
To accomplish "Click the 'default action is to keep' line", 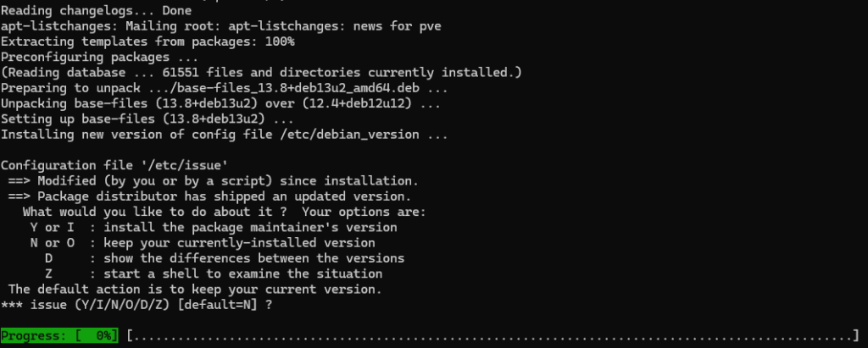I will tap(195, 290).
